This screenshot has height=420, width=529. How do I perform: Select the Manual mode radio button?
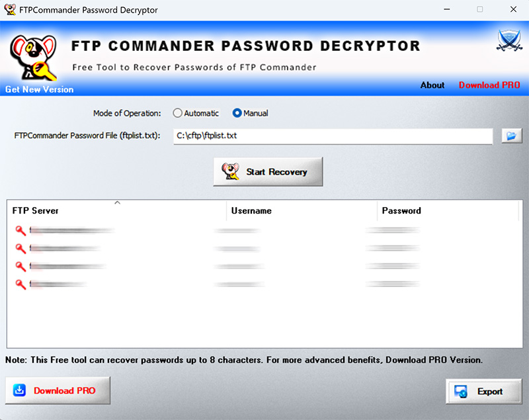click(237, 113)
